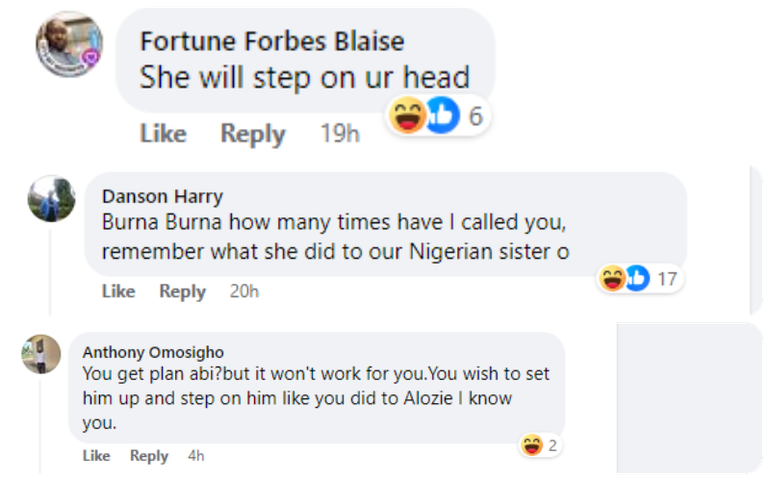Click the thumbs-up reaction icon on Danson's comment
The image size is (770, 481).
click(x=636, y=278)
